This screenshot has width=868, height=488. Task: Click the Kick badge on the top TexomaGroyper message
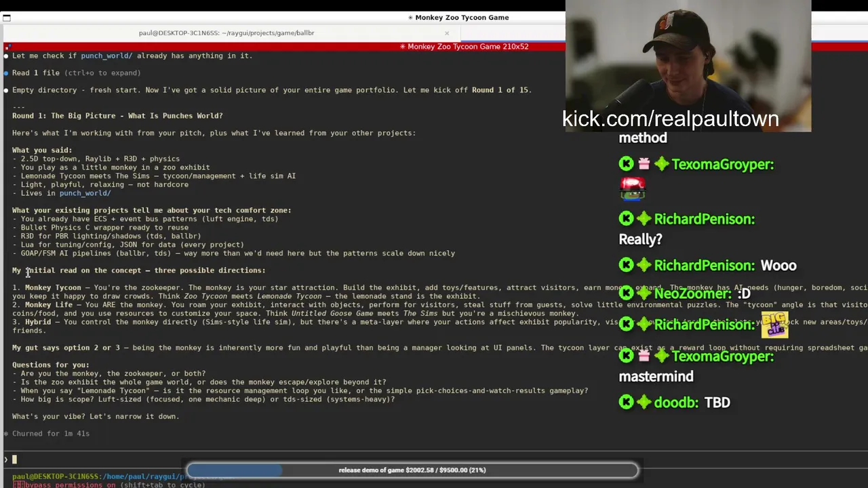click(626, 164)
